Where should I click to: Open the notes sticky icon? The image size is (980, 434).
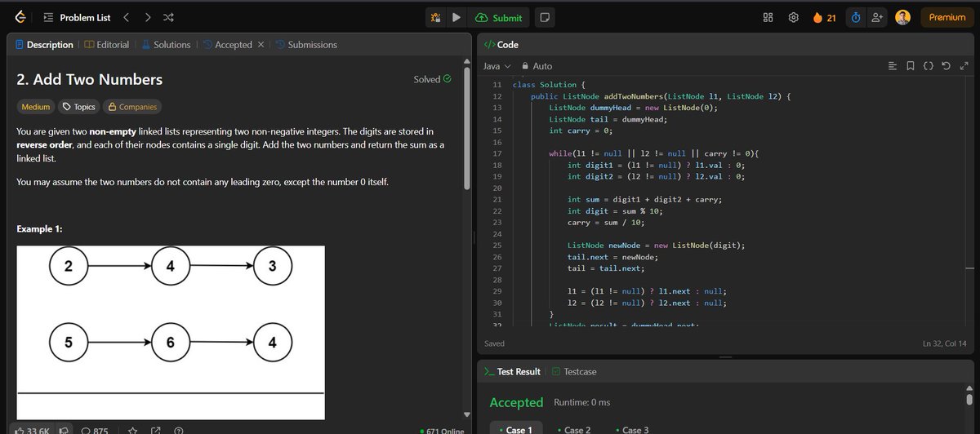pos(545,17)
